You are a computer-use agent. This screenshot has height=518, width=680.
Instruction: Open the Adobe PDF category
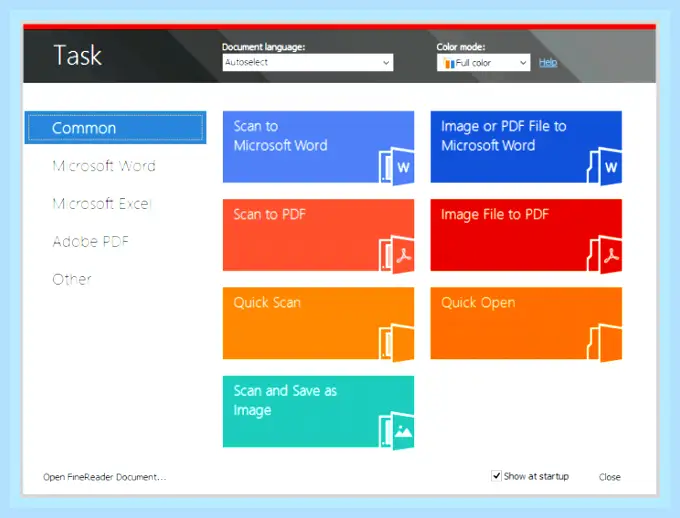pyautogui.click(x=91, y=241)
